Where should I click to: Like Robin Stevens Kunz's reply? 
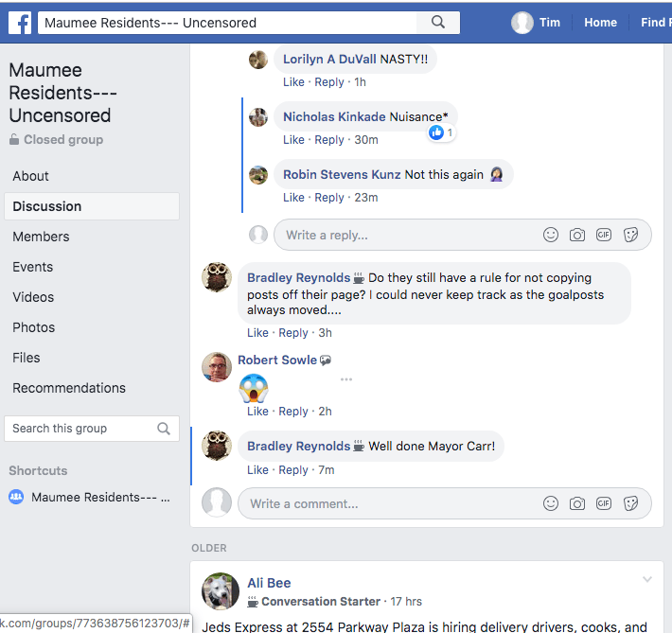pos(293,198)
